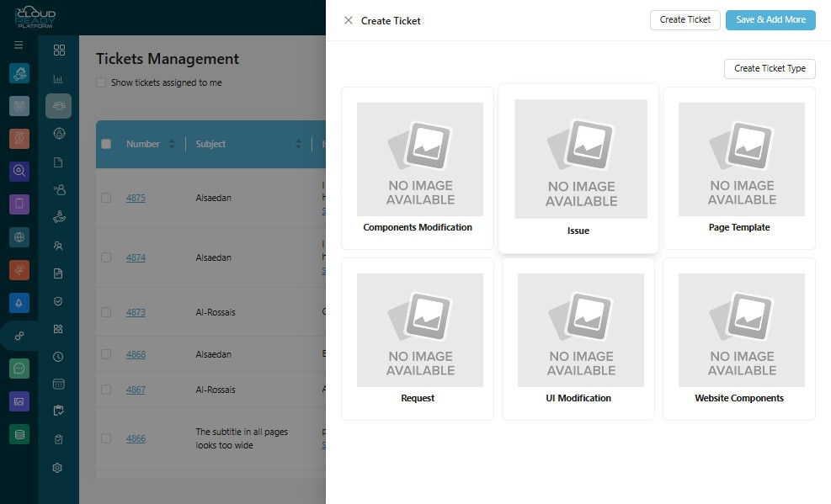
Task: Click the Create Ticket button
Action: [x=685, y=19]
